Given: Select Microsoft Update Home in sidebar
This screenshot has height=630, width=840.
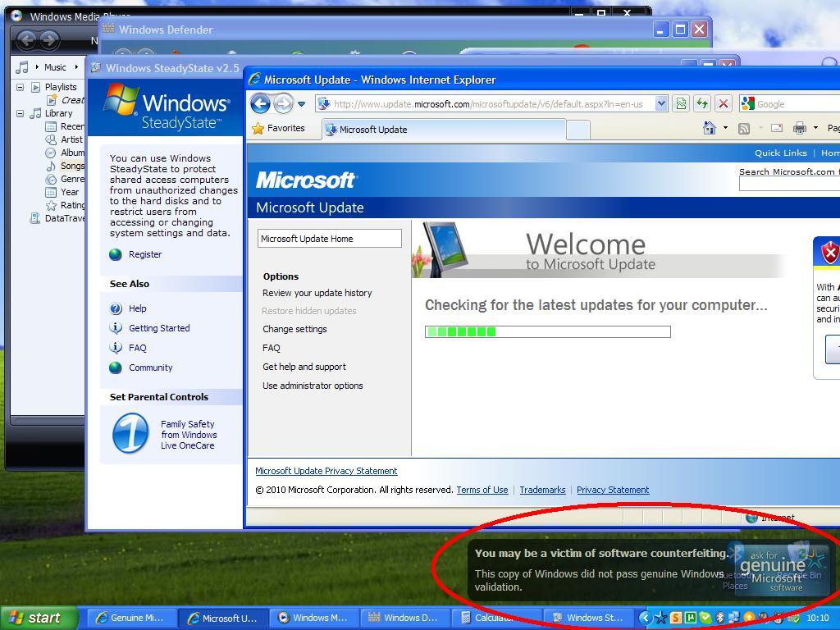Looking at the screenshot, I should 330,239.
